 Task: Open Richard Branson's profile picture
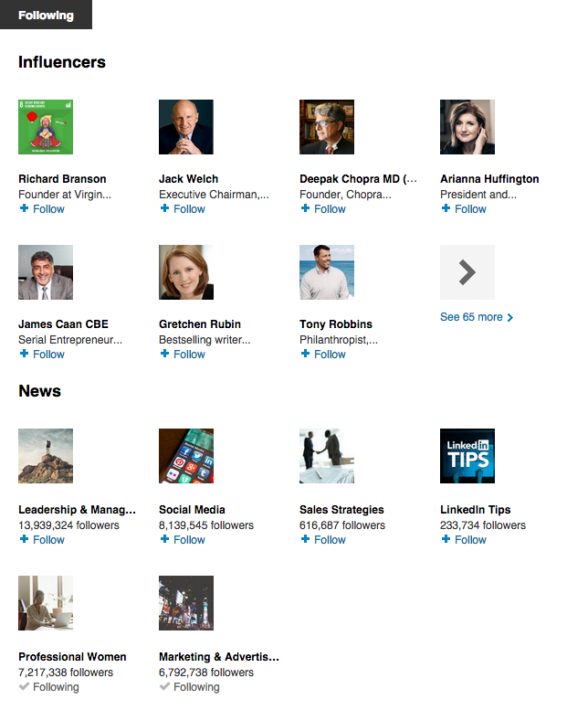(46, 127)
